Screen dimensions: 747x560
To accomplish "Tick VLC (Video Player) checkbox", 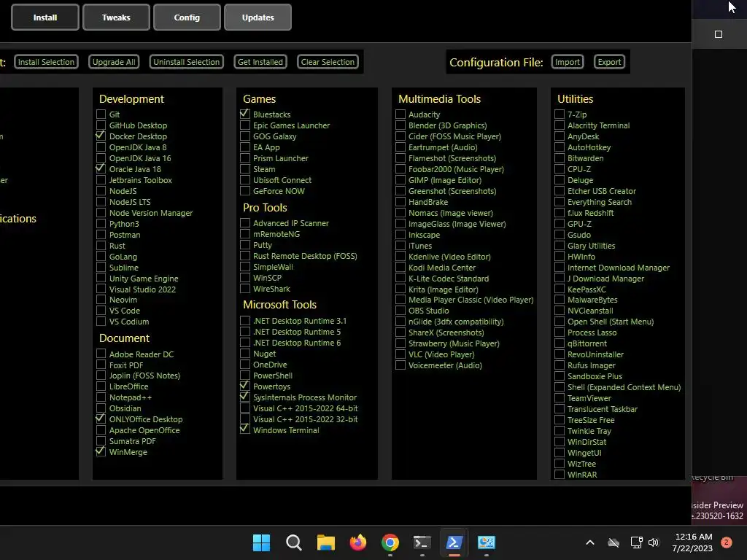I will click(x=400, y=354).
